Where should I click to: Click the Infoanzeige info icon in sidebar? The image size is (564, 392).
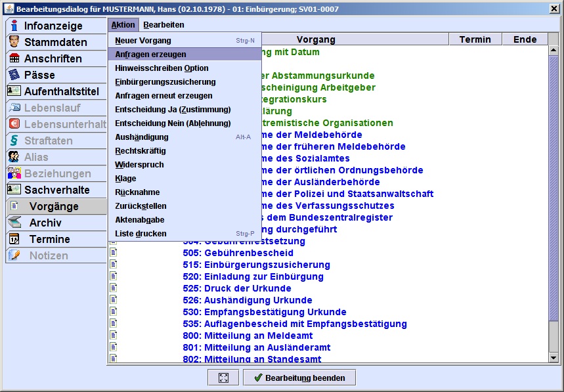[x=14, y=26]
